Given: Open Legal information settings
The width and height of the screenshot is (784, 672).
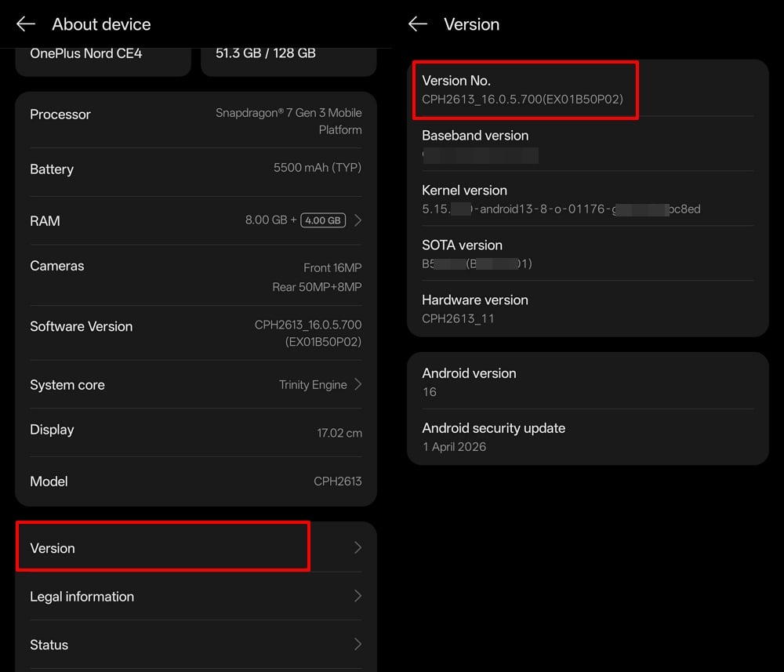Looking at the screenshot, I should point(194,596).
